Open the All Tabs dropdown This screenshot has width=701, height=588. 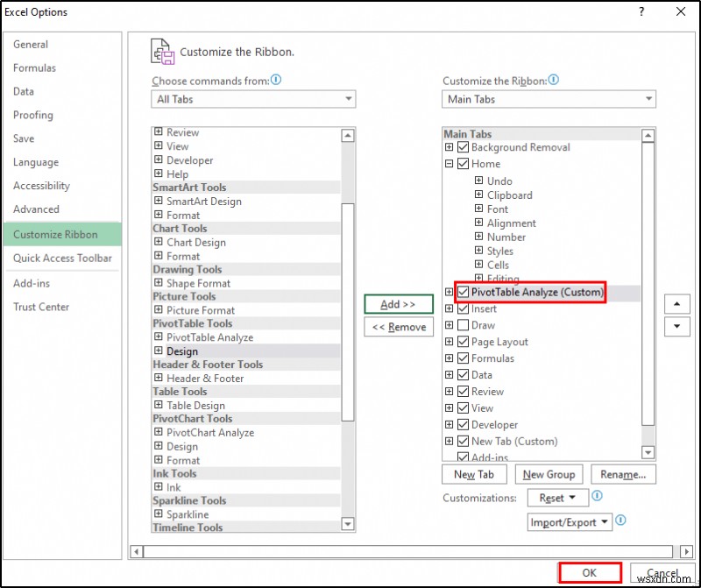point(349,99)
